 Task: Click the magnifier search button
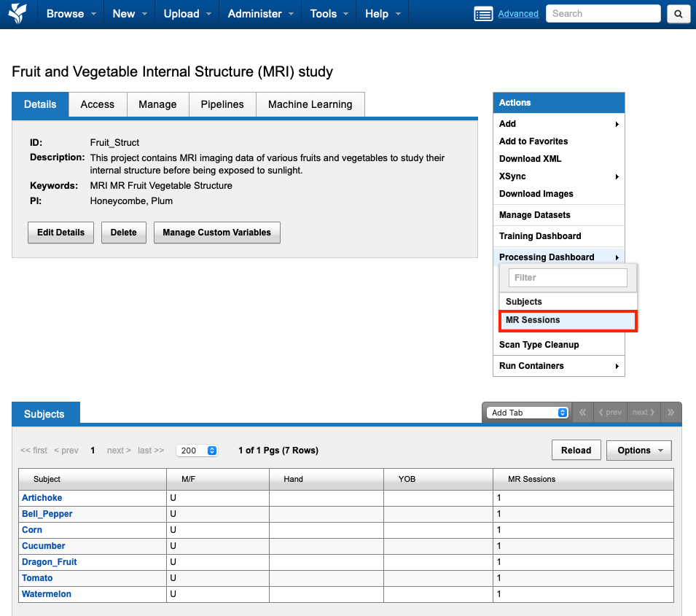coord(678,14)
